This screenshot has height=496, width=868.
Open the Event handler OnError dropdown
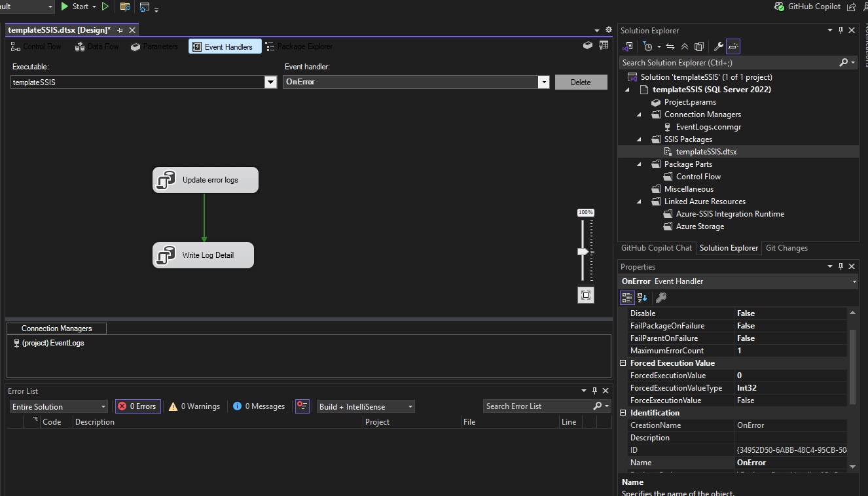point(543,82)
